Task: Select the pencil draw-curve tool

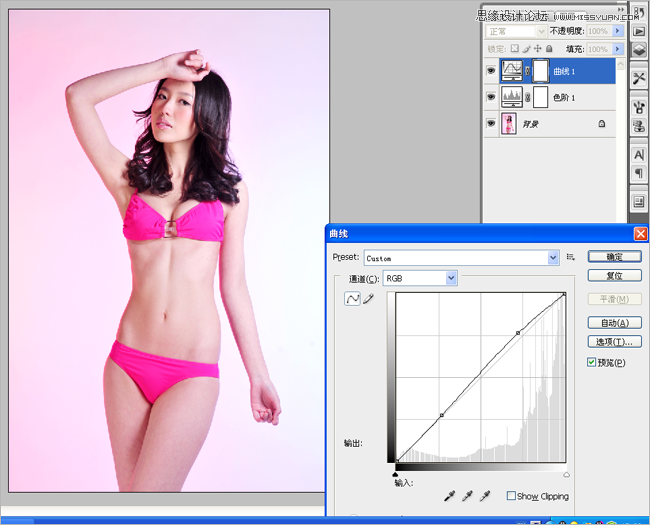Action: pos(368,299)
